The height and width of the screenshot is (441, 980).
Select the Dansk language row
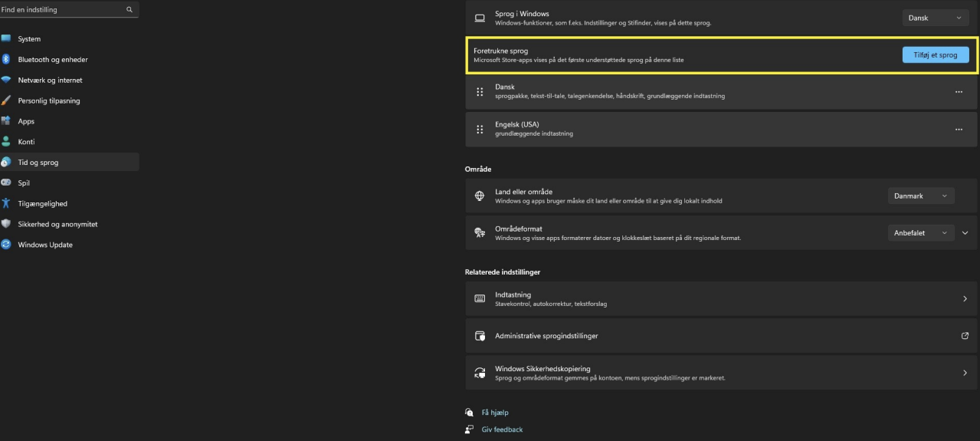[722, 91]
